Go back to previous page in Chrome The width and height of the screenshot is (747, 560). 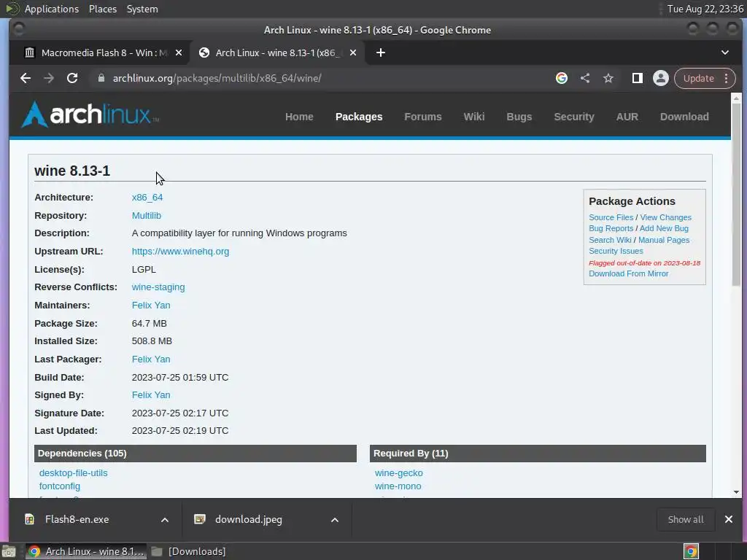click(x=26, y=78)
